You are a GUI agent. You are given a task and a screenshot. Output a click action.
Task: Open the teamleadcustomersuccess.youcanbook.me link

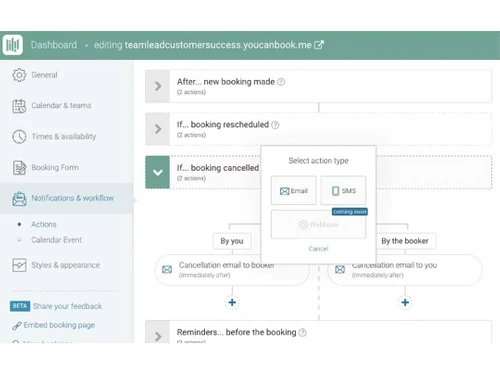coord(218,45)
